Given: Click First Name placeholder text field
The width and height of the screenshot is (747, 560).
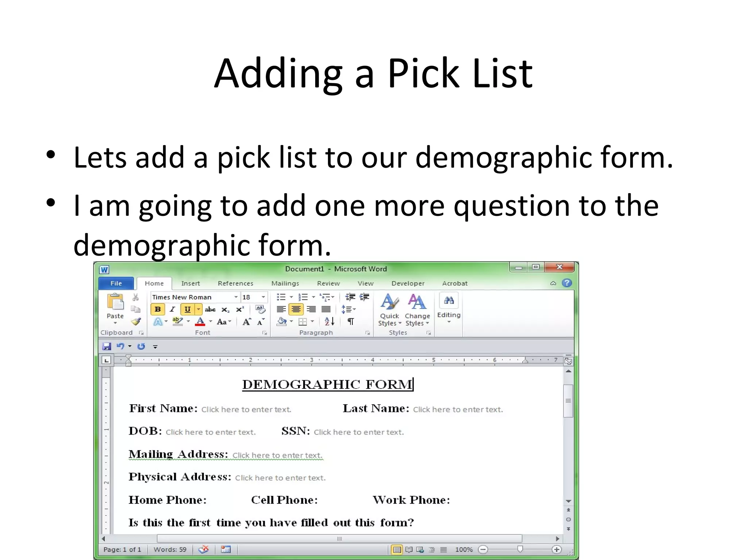Looking at the screenshot, I should [x=246, y=409].
